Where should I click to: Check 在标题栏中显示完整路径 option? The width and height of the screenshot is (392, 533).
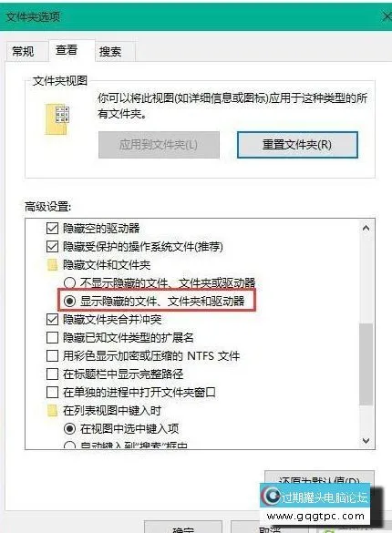pos(52,374)
